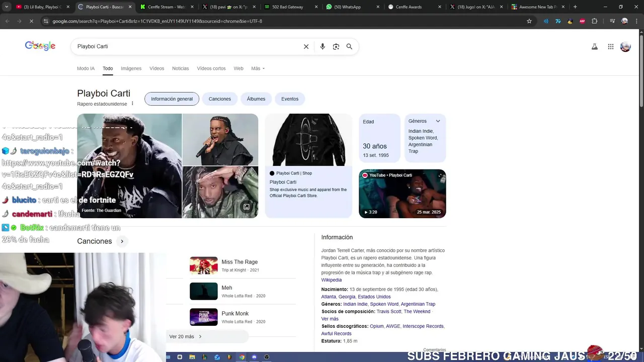Open Discord from the taskbar

click(254, 357)
